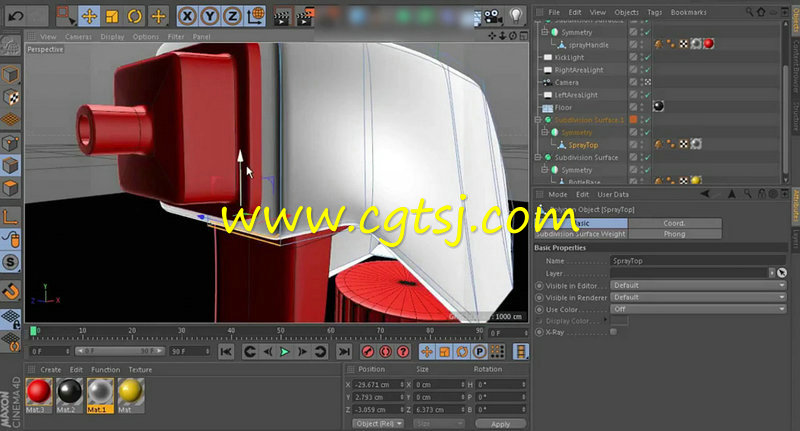Image resolution: width=800 pixels, height=431 pixels.
Task: Switch to Coord. tab in attributes
Action: click(674, 223)
